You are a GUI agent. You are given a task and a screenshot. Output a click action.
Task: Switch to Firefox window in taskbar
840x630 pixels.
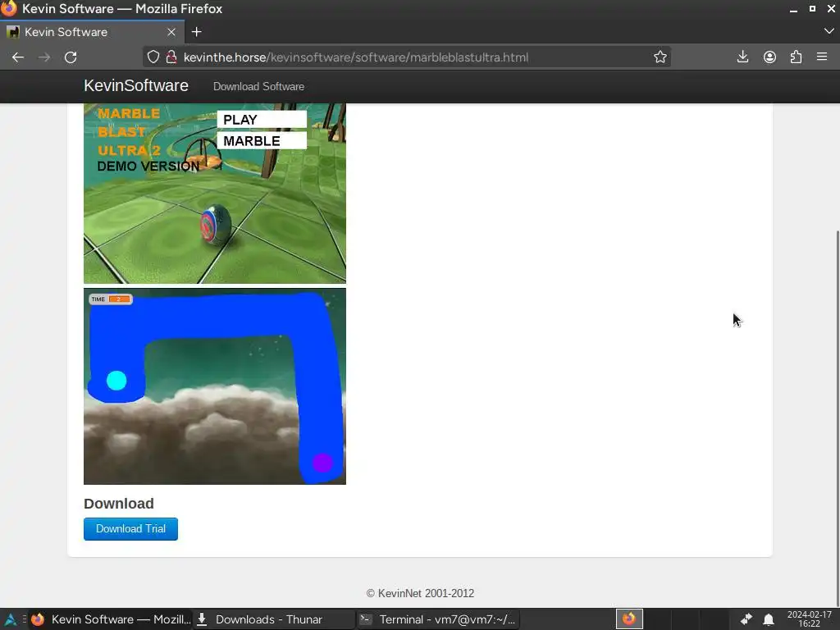point(111,619)
